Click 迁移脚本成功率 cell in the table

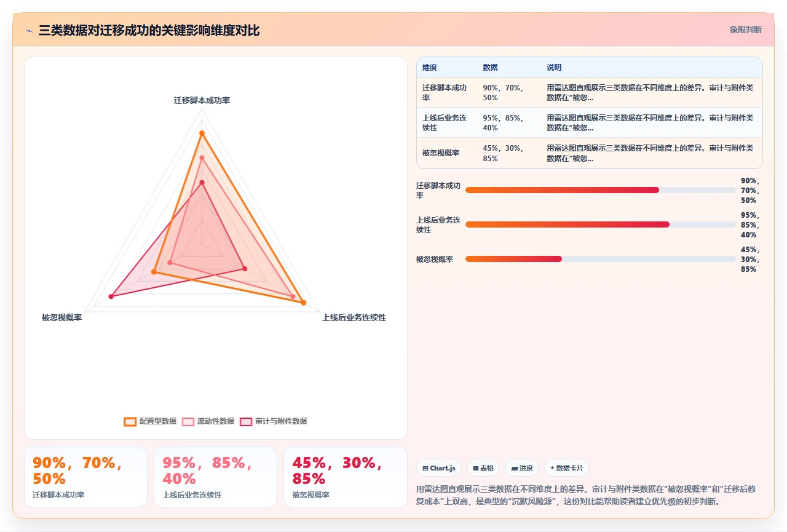447,92
